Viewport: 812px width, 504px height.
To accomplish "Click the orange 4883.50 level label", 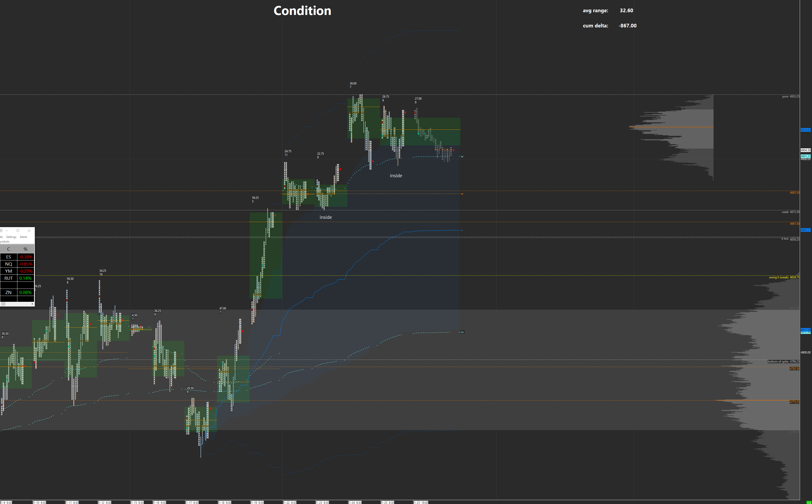I will tap(794, 193).
